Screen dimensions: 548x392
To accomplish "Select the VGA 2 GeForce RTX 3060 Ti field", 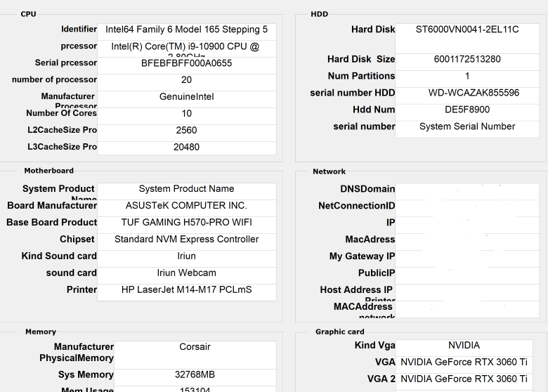I will (464, 381).
